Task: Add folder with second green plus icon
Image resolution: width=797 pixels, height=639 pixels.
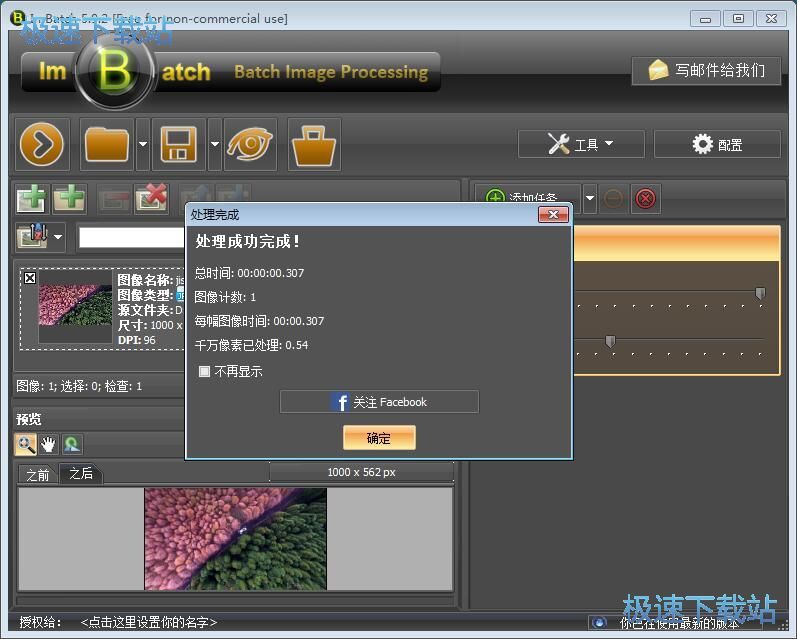Action: 70,198
